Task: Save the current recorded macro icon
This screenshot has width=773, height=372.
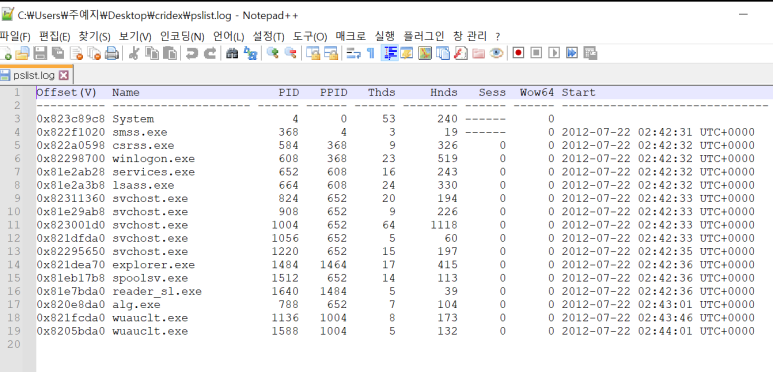Action: 590,53
